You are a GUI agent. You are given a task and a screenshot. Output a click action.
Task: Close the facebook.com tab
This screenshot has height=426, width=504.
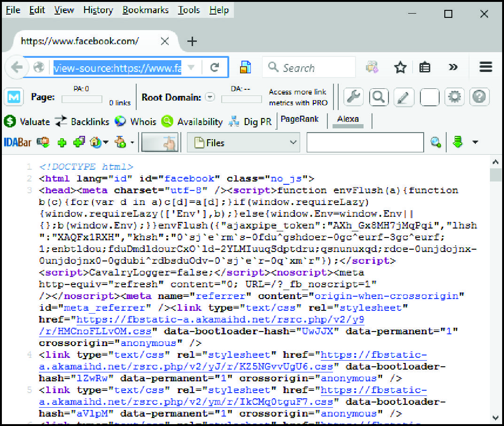coord(165,41)
